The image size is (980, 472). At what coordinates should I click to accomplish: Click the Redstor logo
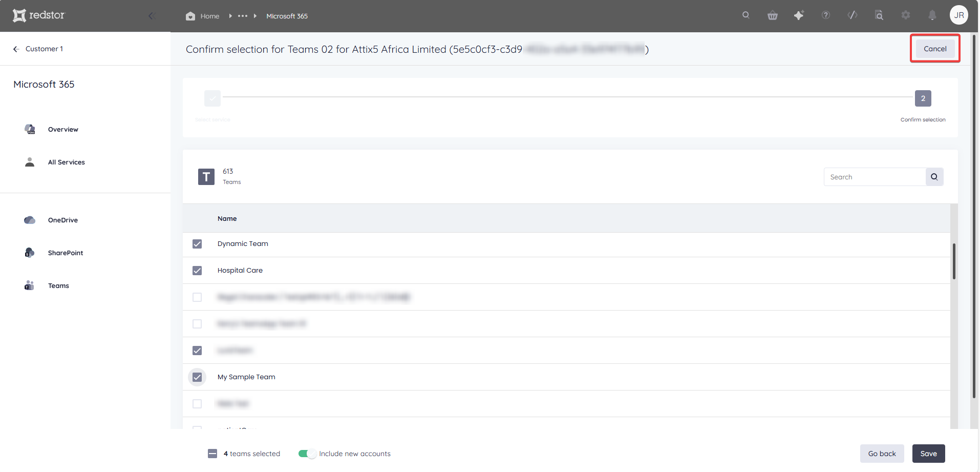[x=39, y=15]
